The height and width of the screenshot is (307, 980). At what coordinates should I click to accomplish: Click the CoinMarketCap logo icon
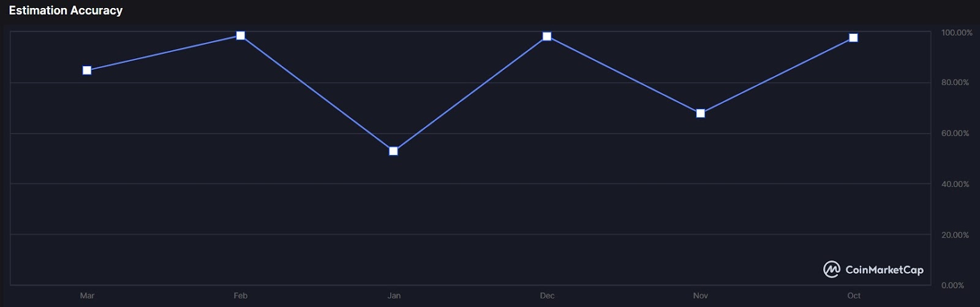831,270
